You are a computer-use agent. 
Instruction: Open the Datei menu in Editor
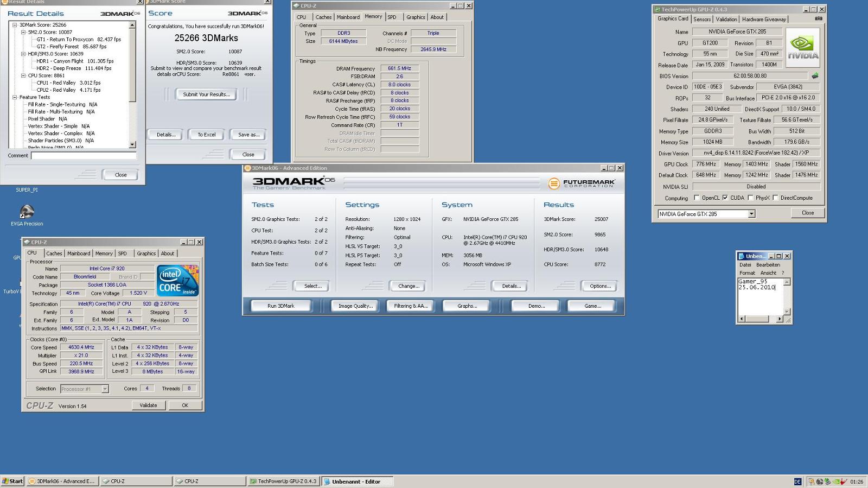pos(745,265)
